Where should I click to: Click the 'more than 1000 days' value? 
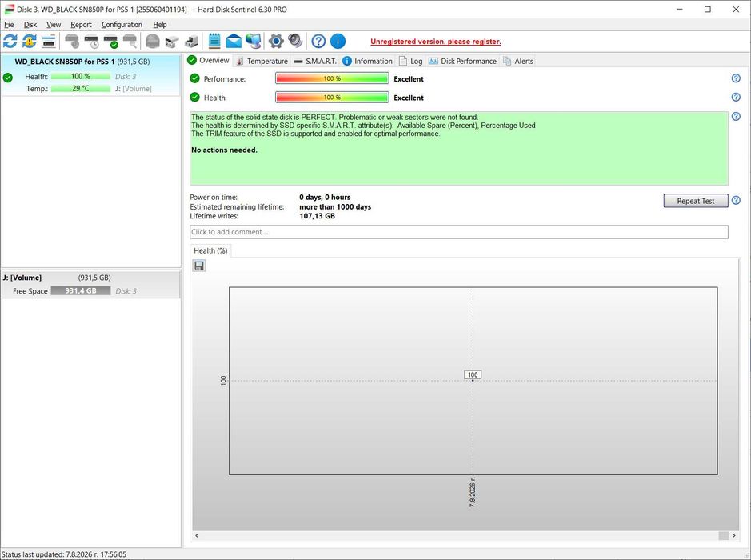tap(335, 207)
